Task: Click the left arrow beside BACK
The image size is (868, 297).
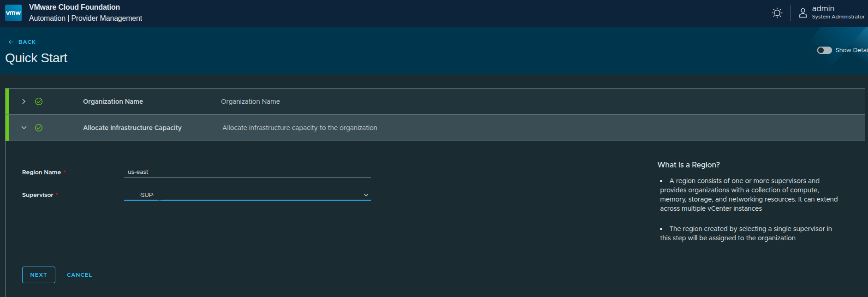Action: (11, 42)
